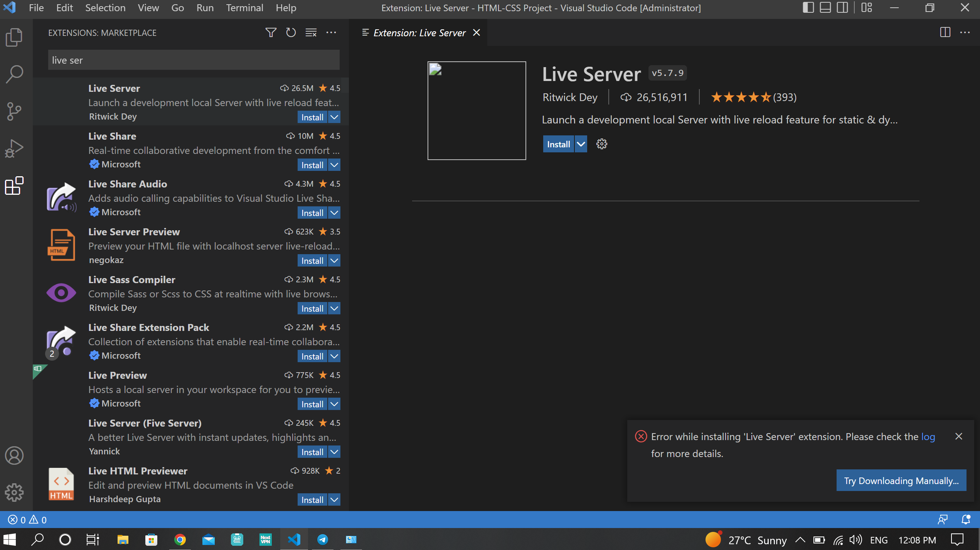Expand install options for Live Server (Five Server)
Screen dimensions: 980x550
pos(334,452)
